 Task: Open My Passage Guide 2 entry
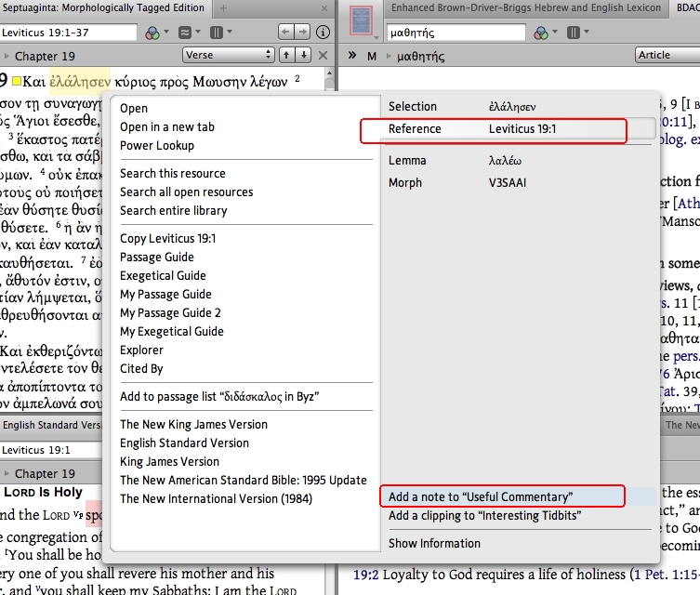click(x=170, y=313)
